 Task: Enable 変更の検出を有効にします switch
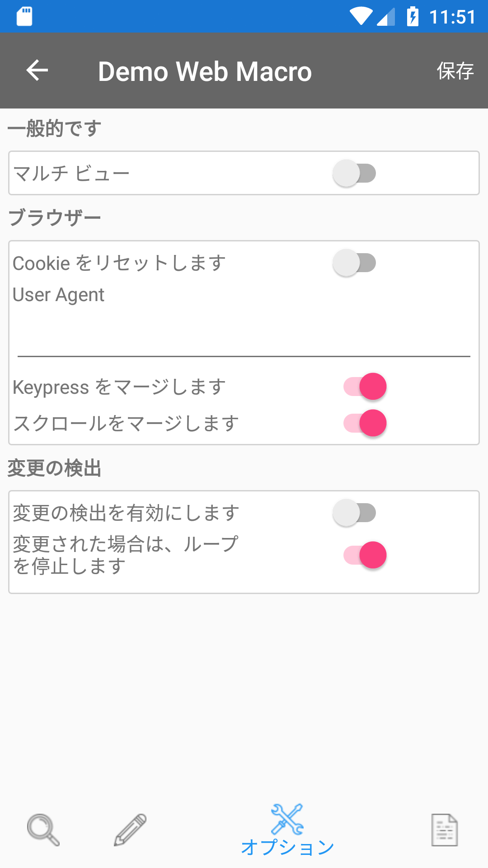pyautogui.click(x=354, y=513)
